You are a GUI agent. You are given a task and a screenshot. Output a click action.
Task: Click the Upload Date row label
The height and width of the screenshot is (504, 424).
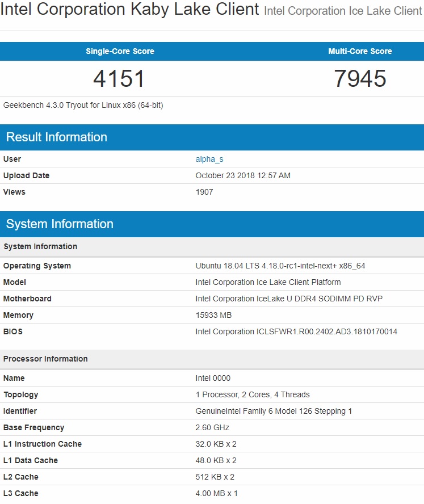point(26,175)
